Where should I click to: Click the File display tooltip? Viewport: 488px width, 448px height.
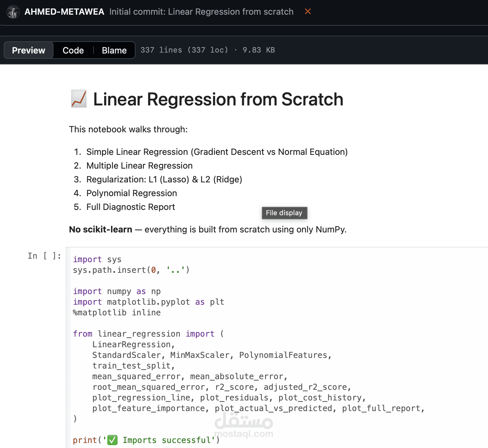(284, 213)
